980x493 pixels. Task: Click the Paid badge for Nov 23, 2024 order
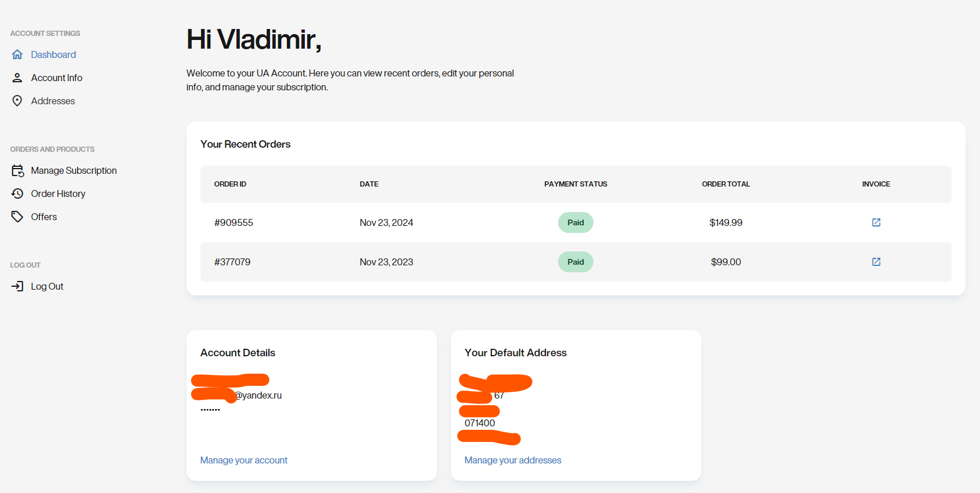point(575,222)
